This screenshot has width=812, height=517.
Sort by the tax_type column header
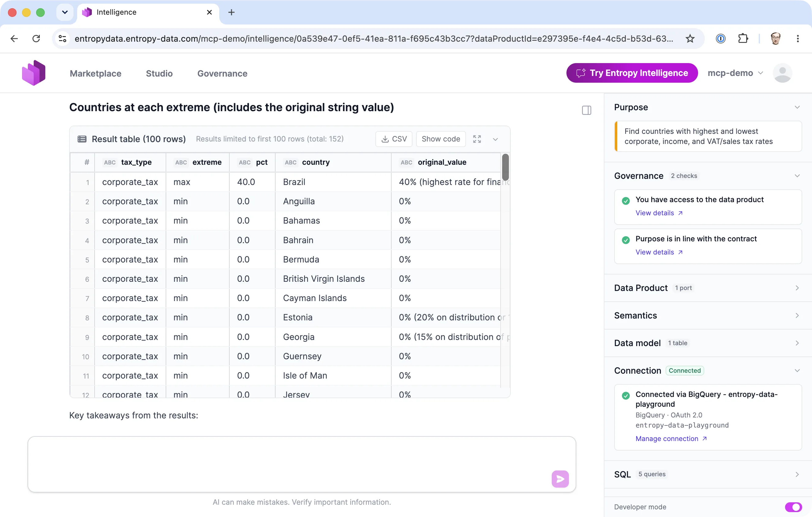(x=130, y=162)
